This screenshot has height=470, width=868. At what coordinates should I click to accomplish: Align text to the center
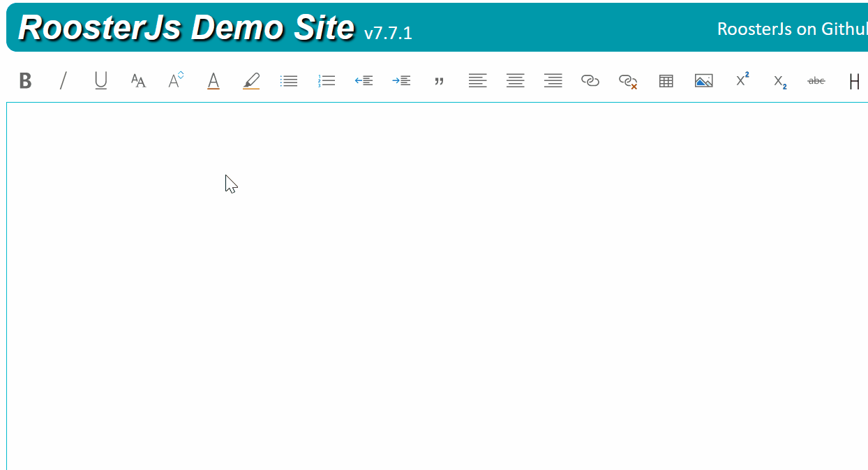pos(515,80)
